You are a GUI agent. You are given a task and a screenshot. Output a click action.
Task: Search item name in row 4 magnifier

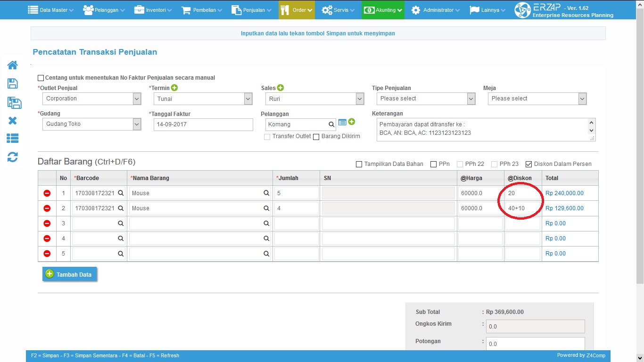[266, 239]
